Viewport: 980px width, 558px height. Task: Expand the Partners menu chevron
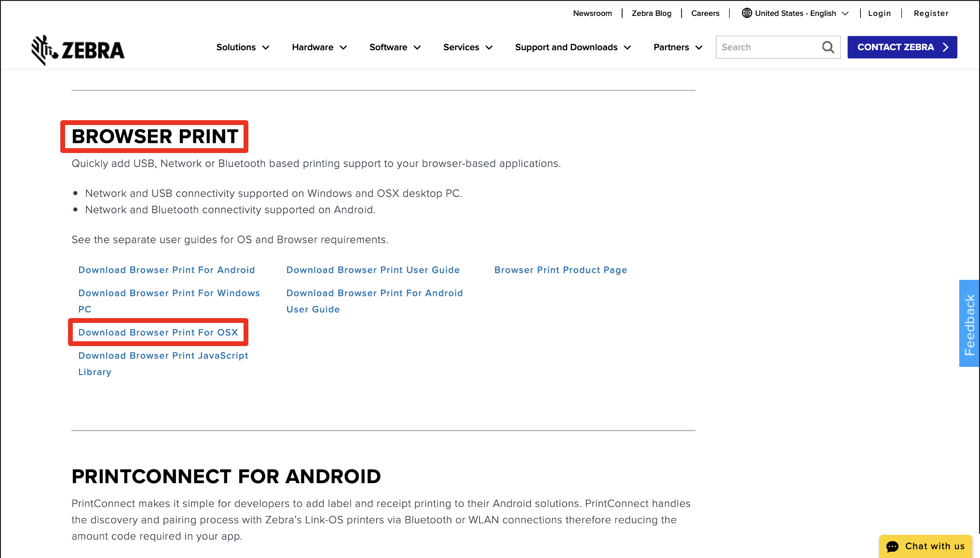pyautogui.click(x=699, y=47)
